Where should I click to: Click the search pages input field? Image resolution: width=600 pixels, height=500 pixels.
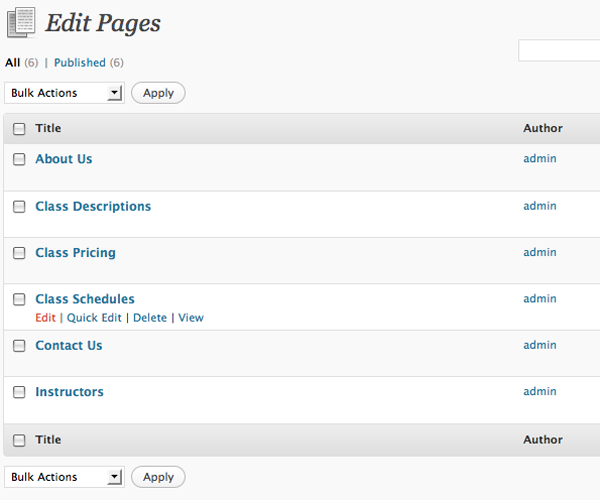(x=559, y=50)
